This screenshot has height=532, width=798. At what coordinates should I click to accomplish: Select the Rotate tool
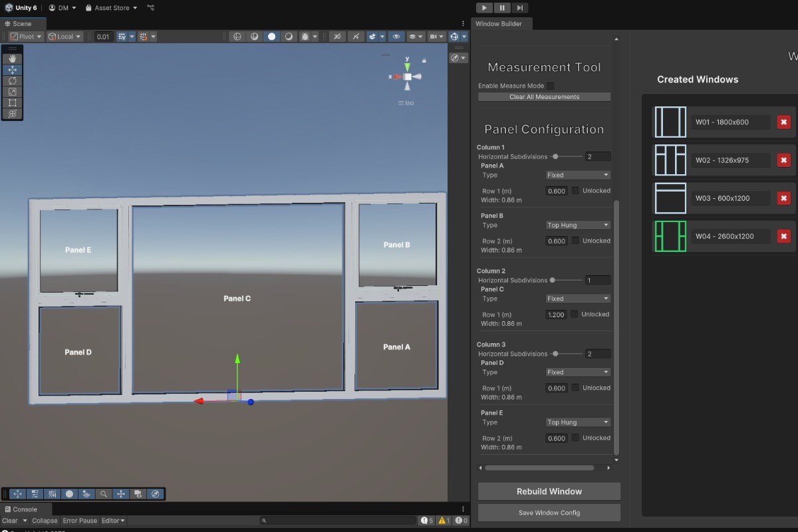pos(13,80)
